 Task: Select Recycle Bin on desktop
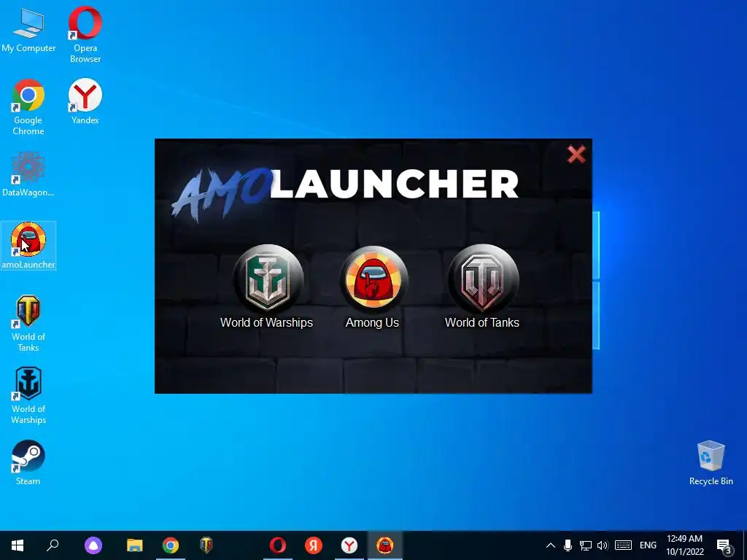(711, 463)
